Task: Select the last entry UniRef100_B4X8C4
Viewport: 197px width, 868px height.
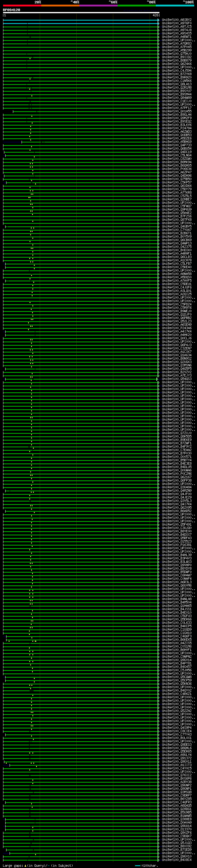Action: pyautogui.click(x=177, y=860)
